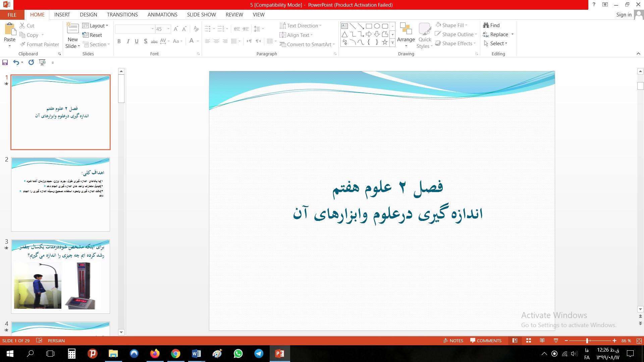Click the Undo arrow icon
644x362 pixels.
[16, 62]
